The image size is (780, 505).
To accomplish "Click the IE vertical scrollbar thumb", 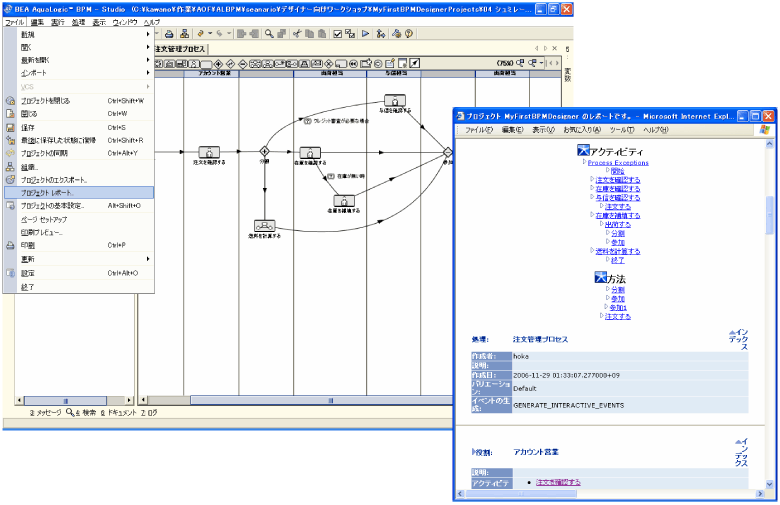I will point(770,214).
